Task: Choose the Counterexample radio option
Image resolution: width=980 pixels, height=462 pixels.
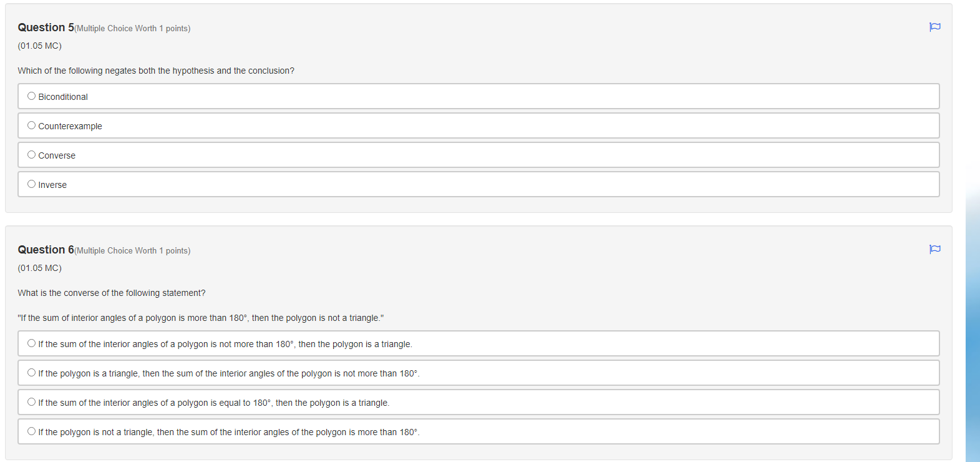Action: tap(32, 125)
